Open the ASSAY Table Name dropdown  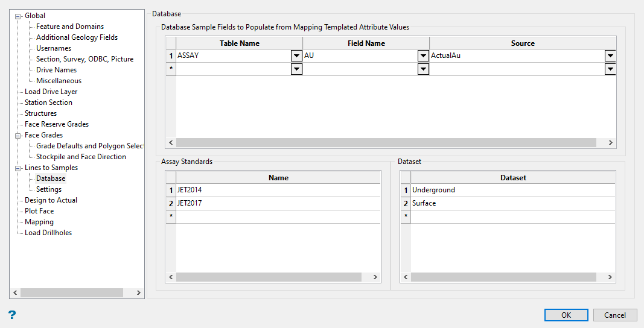(296, 56)
